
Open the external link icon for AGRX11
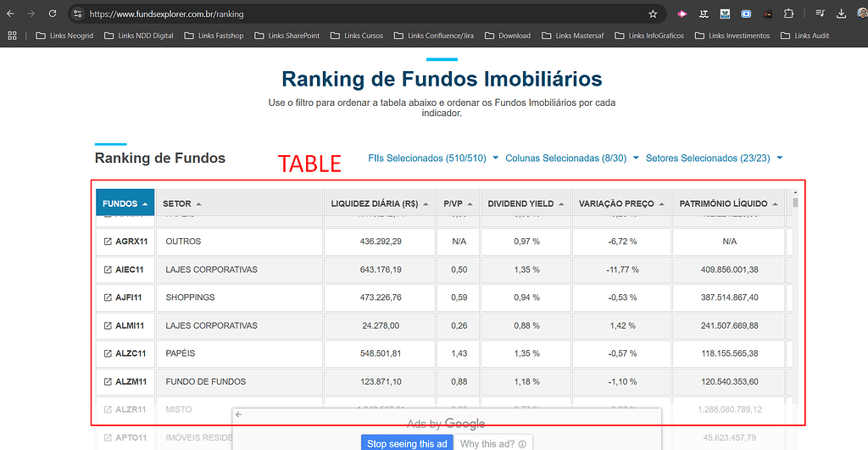[x=108, y=242]
